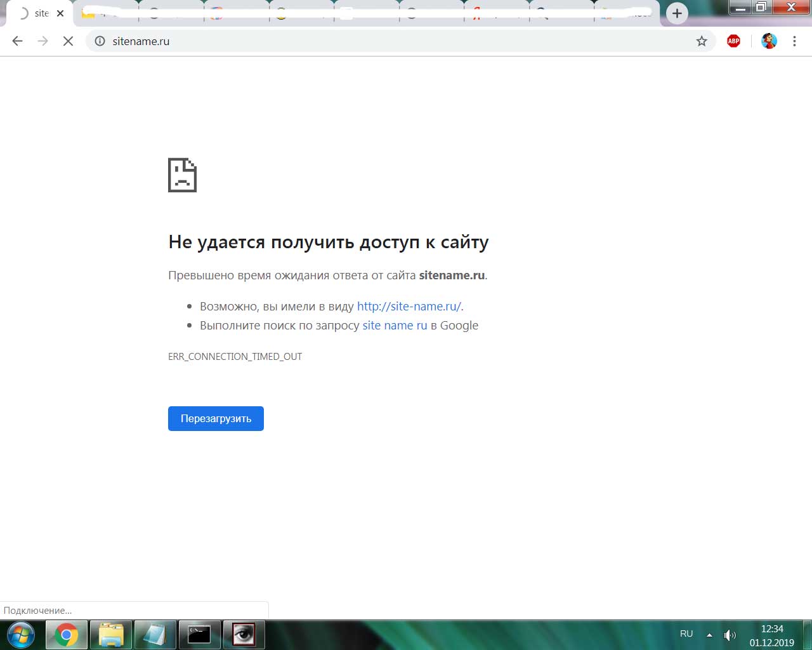Open Chrome three-dot menu
Viewport: 812px width, 650px height.
click(794, 41)
